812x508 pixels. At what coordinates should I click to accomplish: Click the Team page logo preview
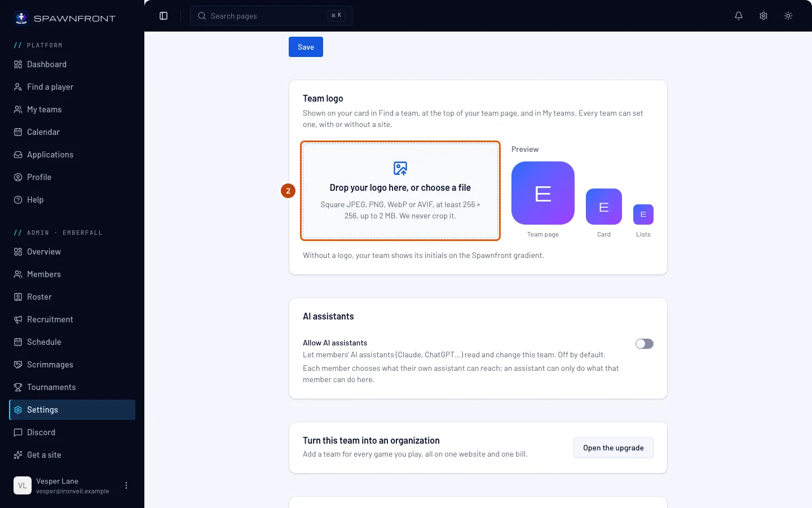tap(543, 193)
